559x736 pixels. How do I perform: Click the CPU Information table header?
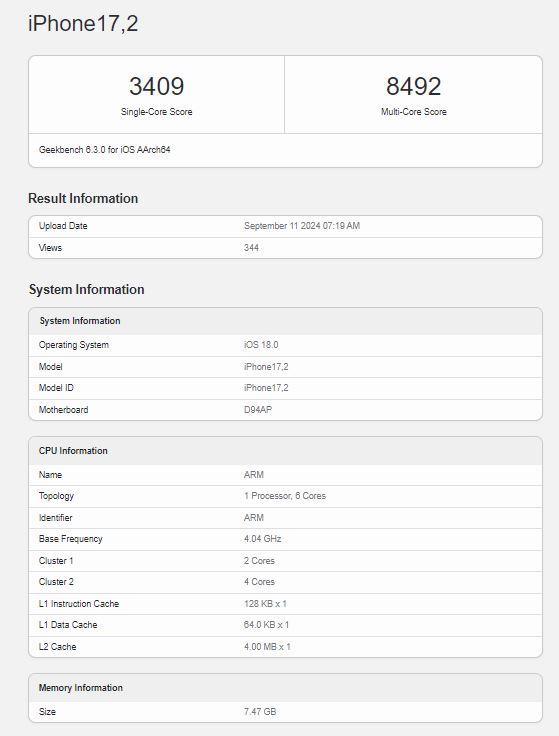(x=285, y=451)
